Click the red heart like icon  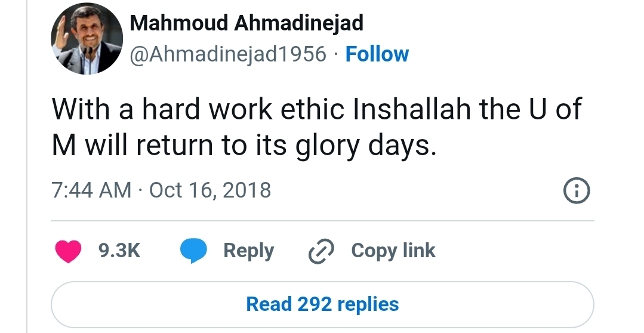pos(68,251)
